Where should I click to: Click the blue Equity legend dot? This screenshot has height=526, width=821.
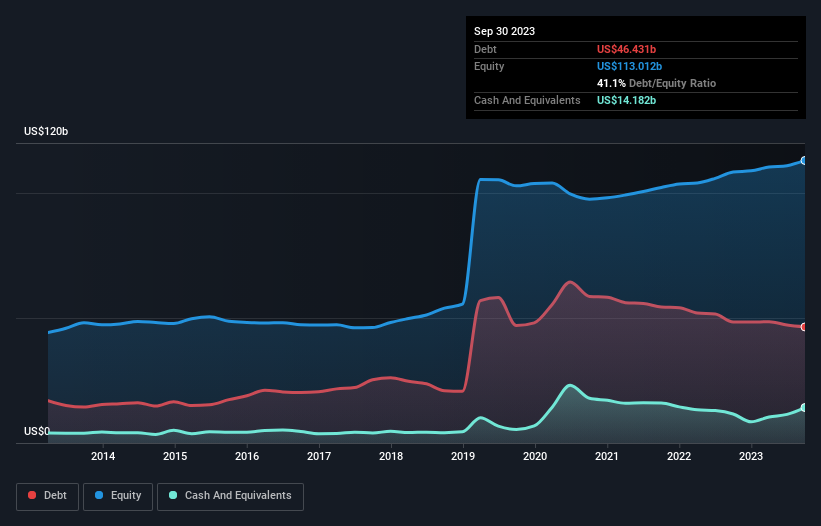[99, 495]
